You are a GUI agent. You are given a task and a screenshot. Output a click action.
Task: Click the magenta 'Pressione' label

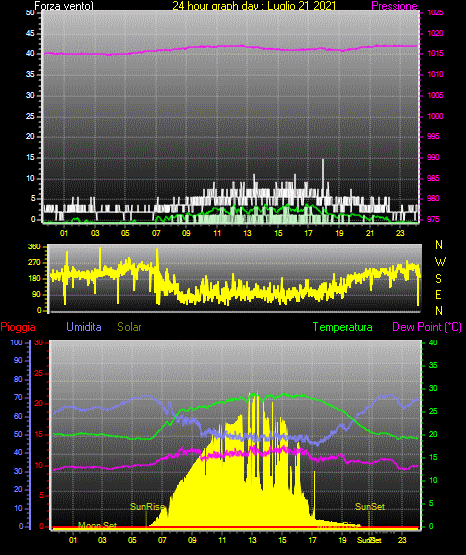(394, 6)
